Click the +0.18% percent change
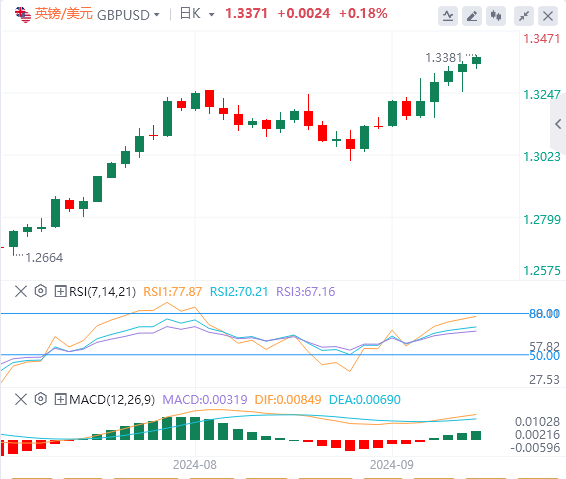 click(363, 14)
